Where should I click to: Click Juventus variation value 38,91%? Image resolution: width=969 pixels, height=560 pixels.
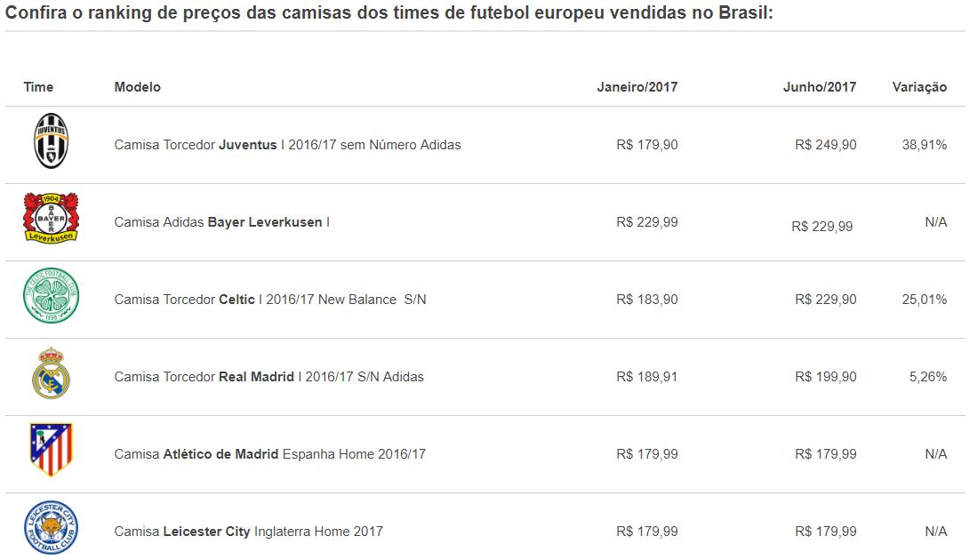click(924, 145)
